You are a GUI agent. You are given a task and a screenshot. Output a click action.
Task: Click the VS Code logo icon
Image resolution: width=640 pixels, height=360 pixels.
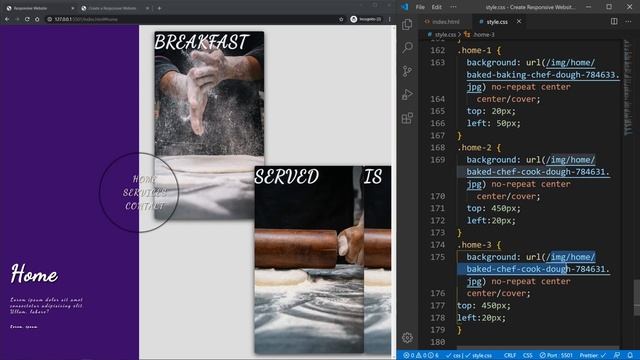click(x=404, y=7)
